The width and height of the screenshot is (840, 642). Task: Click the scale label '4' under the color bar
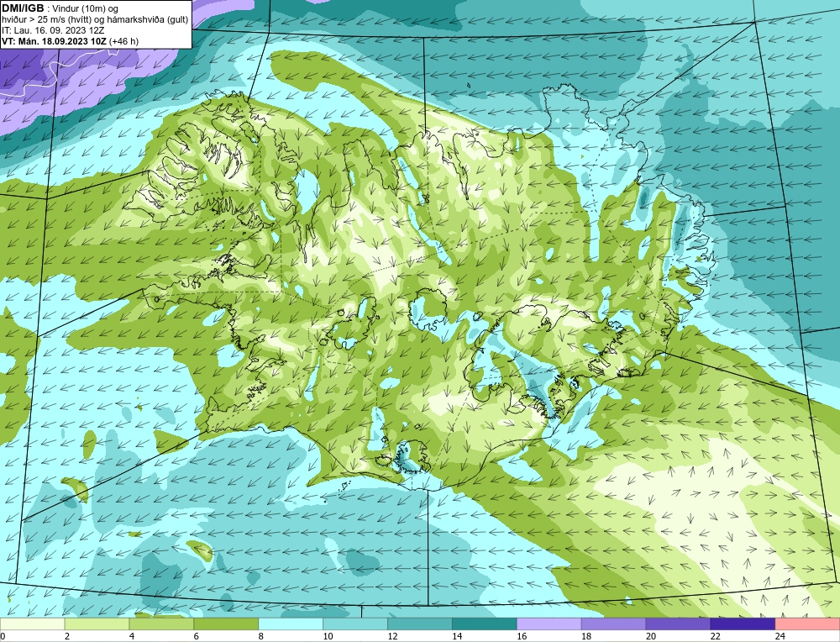point(132,636)
